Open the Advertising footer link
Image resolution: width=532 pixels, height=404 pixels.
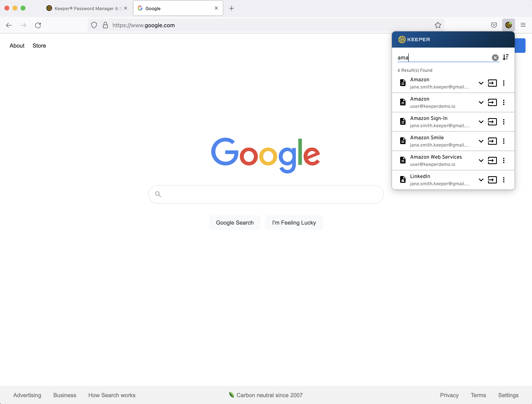[27, 395]
